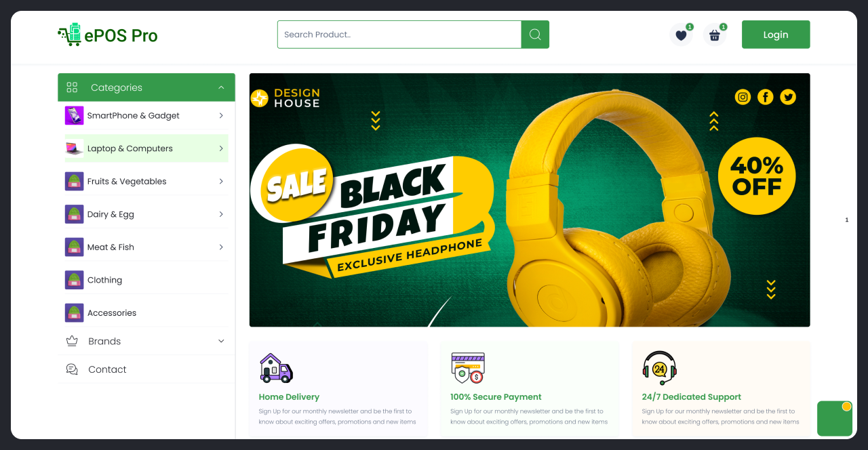Click the Search Product input field
Viewport: 868px width, 450px height.
(399, 35)
